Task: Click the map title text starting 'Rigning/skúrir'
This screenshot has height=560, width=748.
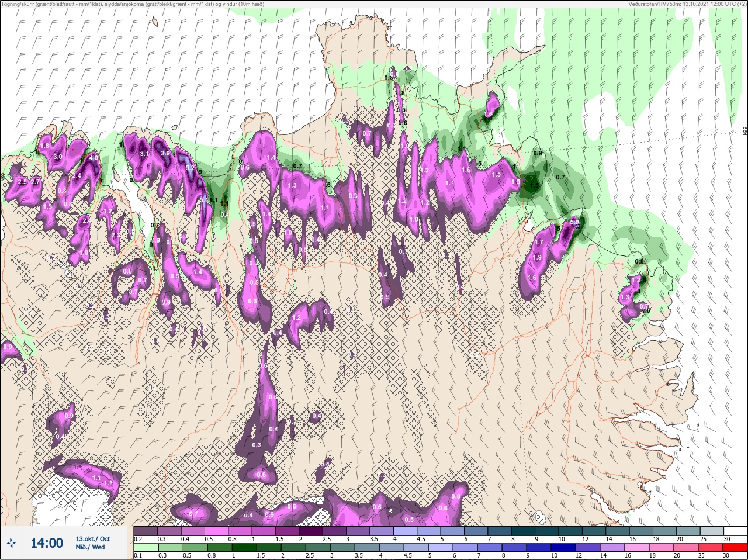Action: pyautogui.click(x=132, y=4)
